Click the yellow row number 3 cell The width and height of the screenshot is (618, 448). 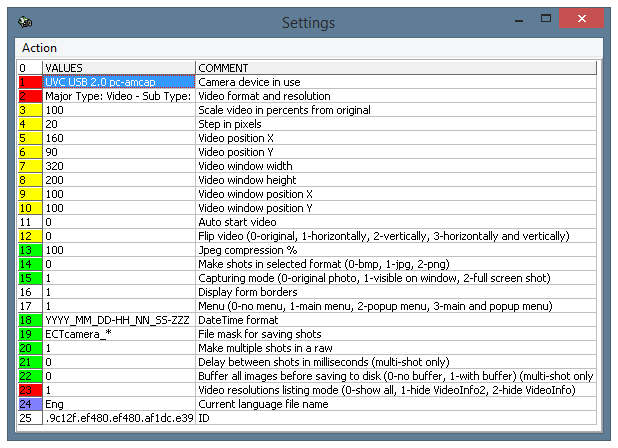coord(30,110)
